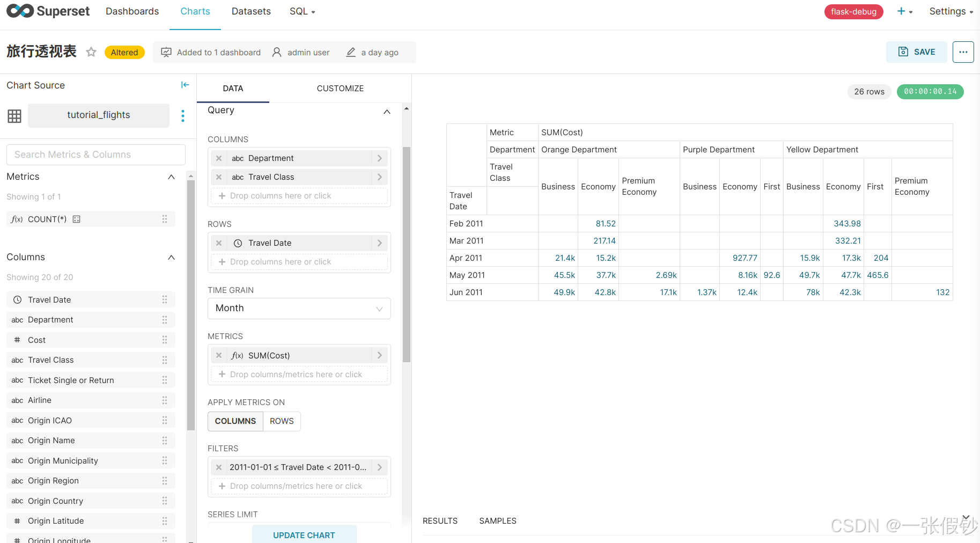Open the plus create-new menu
The image size is (980, 543).
[904, 11]
